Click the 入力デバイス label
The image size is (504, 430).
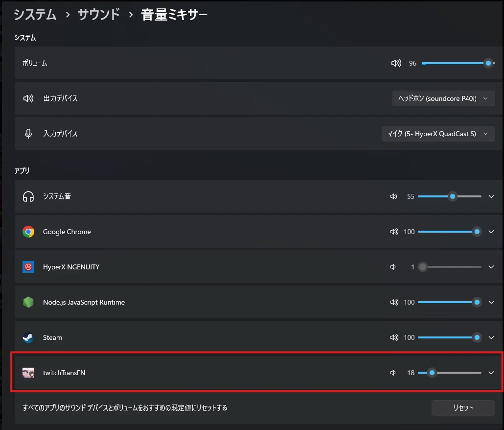point(60,134)
